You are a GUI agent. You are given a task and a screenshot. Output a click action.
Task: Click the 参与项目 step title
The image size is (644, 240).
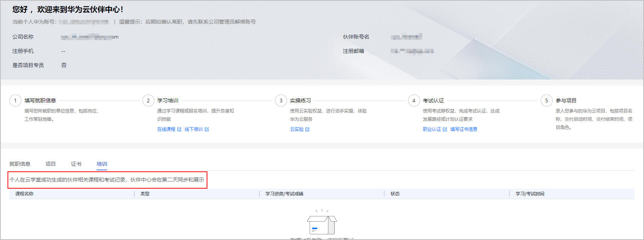[566, 100]
